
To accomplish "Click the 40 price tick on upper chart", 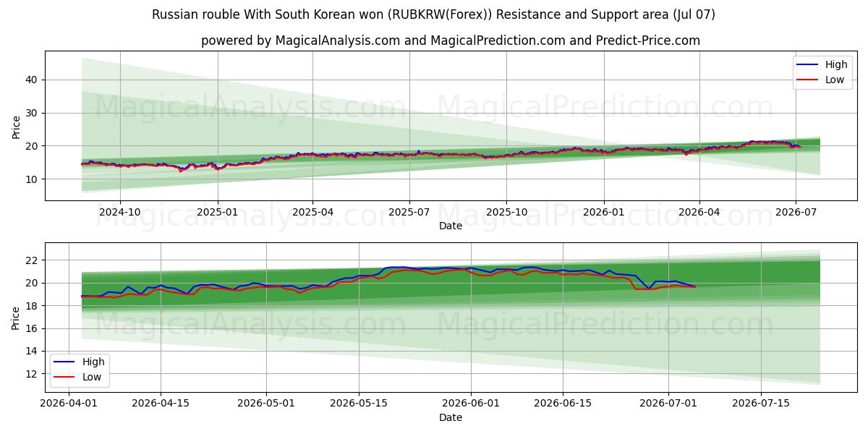I will (x=33, y=80).
